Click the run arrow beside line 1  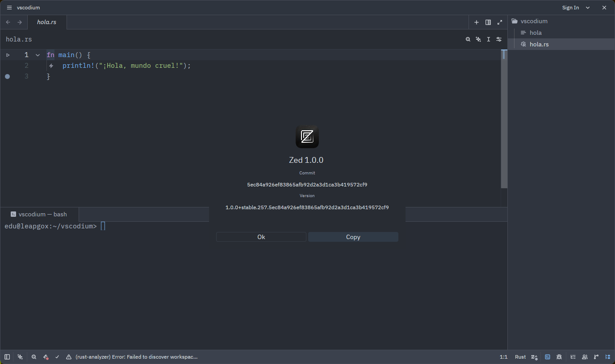[8, 55]
